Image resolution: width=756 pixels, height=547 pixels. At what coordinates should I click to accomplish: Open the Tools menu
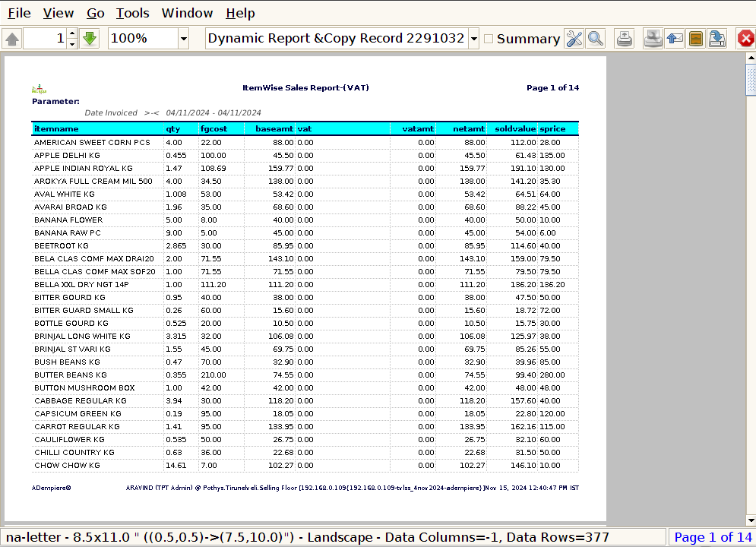click(x=133, y=13)
